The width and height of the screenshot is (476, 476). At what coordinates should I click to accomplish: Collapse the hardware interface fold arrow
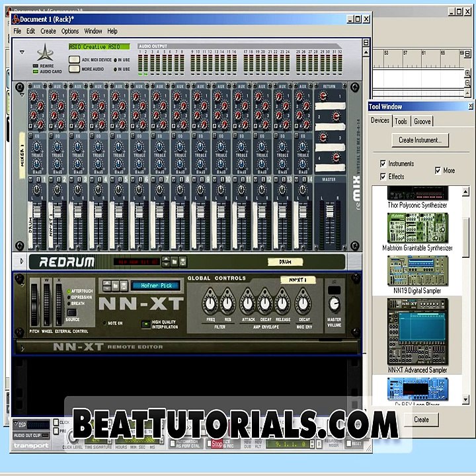click(22, 52)
